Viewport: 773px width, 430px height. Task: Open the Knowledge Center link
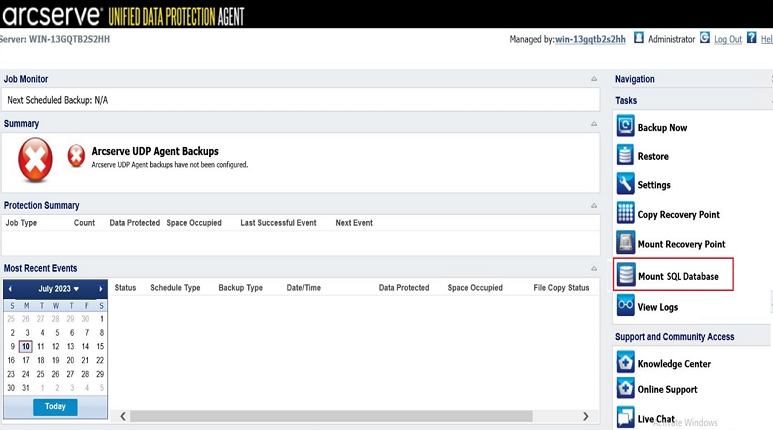click(674, 364)
